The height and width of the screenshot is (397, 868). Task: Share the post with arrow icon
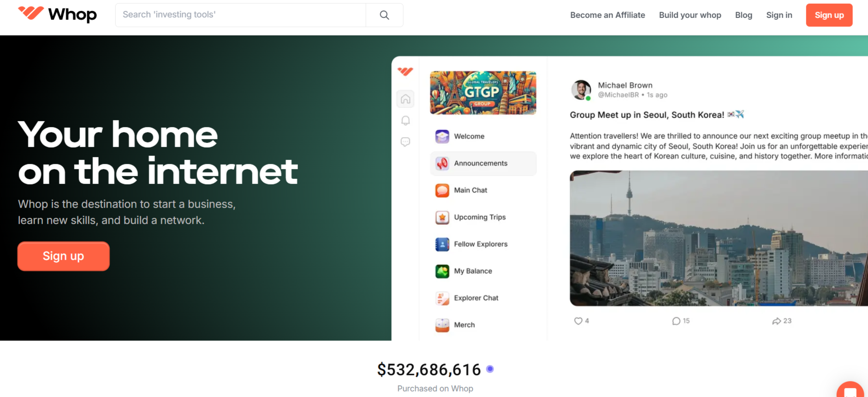[x=777, y=321]
